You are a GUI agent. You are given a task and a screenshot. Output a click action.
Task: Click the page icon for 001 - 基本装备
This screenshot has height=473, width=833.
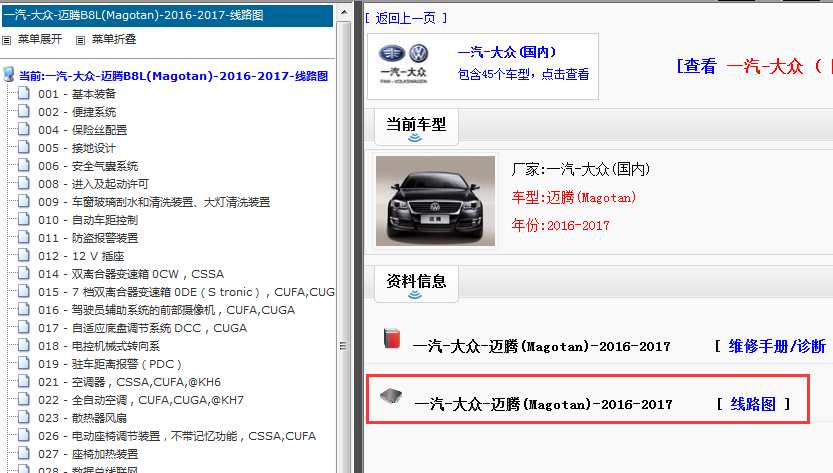(23, 94)
